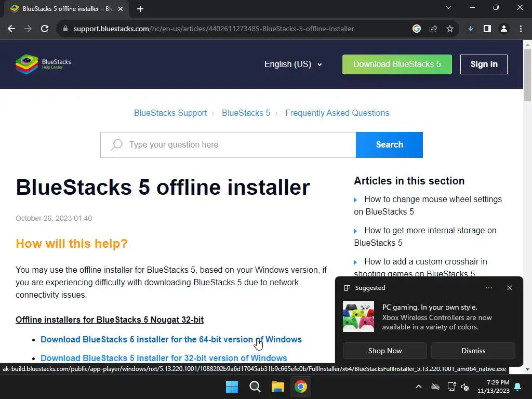The width and height of the screenshot is (532, 399).
Task: Download installer for 64-bit version of Windows
Action: [x=171, y=339]
